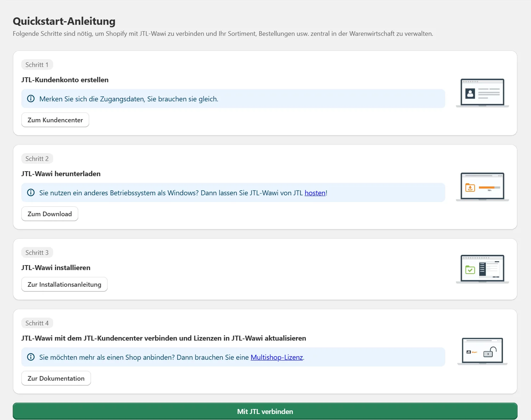Open Zur Installationsanleitung guide
This screenshot has height=420, width=531.
click(x=64, y=284)
